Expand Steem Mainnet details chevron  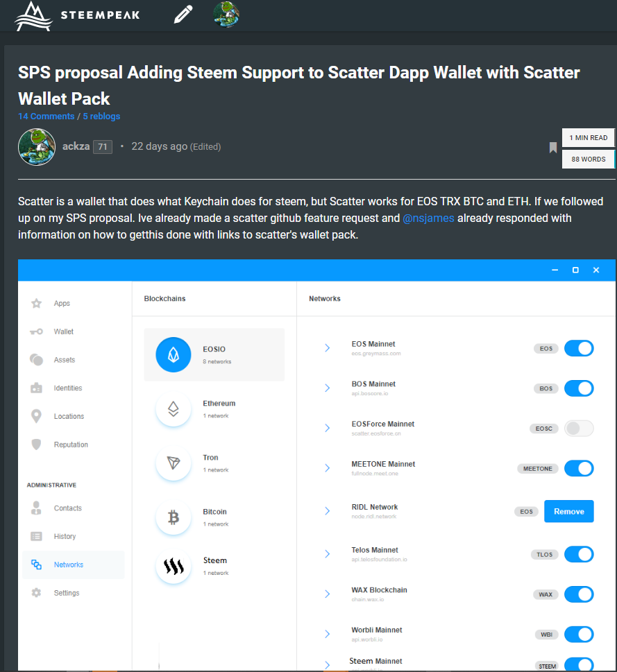tap(327, 664)
